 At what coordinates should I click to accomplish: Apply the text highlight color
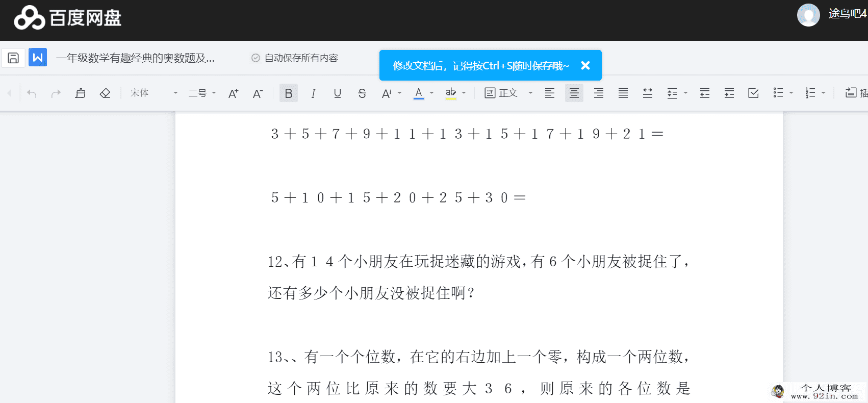(451, 93)
